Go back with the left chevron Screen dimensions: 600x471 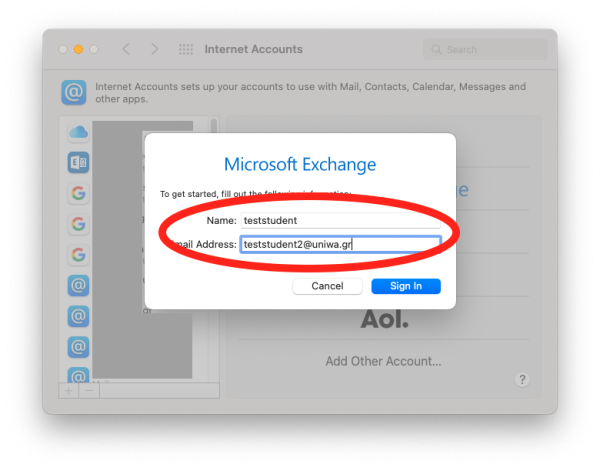pos(126,49)
